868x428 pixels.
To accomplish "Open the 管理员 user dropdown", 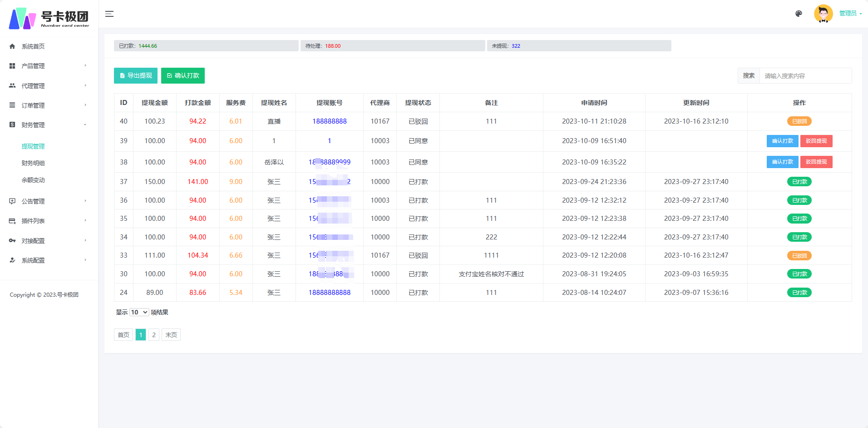I will tap(850, 14).
